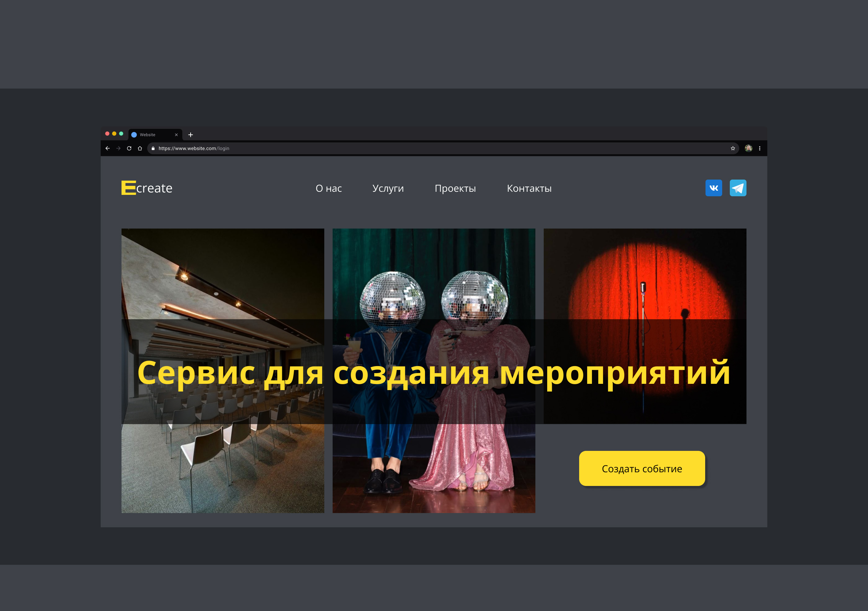
Task: Reload the page with refresh icon
Action: coord(129,148)
